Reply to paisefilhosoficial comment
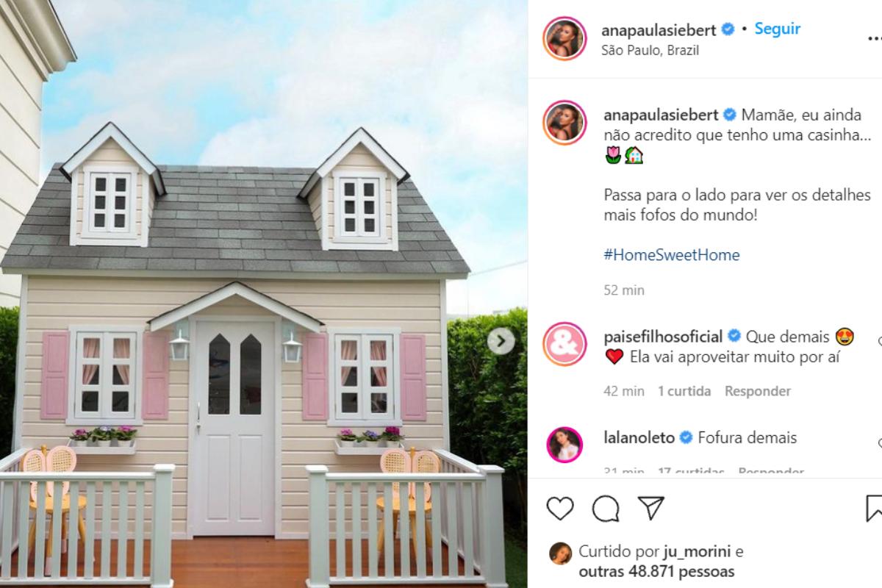This screenshot has height=588, width=882. point(758,391)
